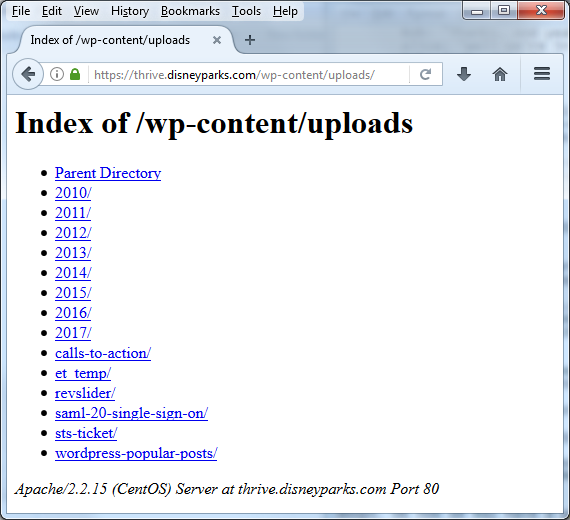Screen dimensions: 570x520
Task: Open the saml-20-single-sign-on/ directory
Action: click(131, 413)
